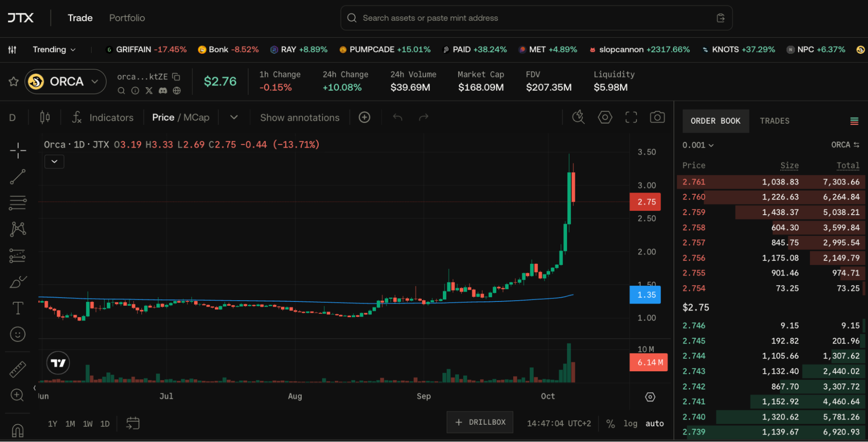Click Show annotations
This screenshot has width=868, height=442.
(300, 117)
